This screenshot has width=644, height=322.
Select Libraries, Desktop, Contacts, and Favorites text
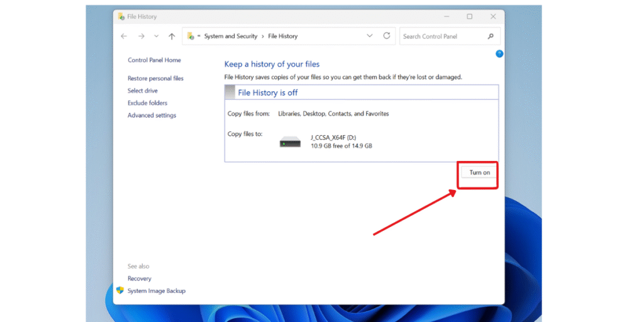pyautogui.click(x=333, y=113)
